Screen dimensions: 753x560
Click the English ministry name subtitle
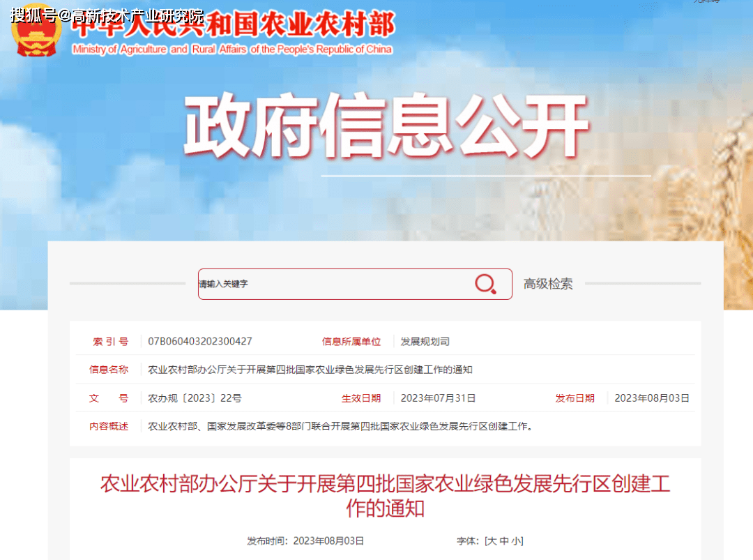pyautogui.click(x=232, y=50)
